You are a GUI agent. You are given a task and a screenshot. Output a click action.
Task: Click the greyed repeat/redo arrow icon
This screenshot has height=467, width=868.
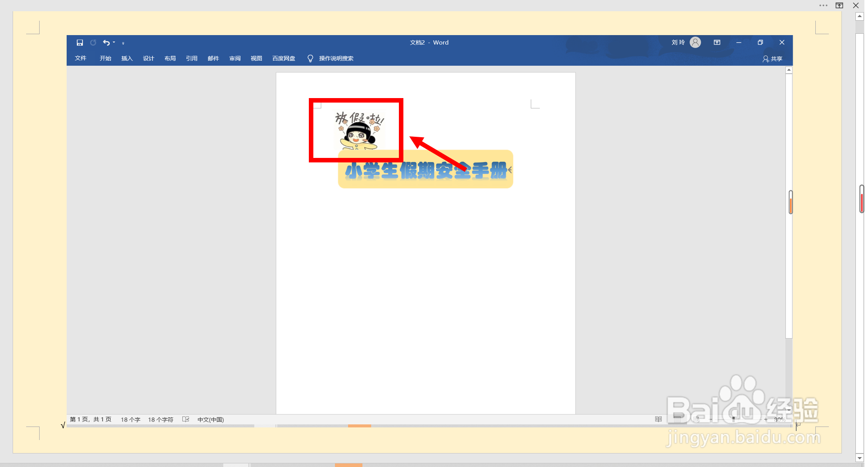coord(93,43)
